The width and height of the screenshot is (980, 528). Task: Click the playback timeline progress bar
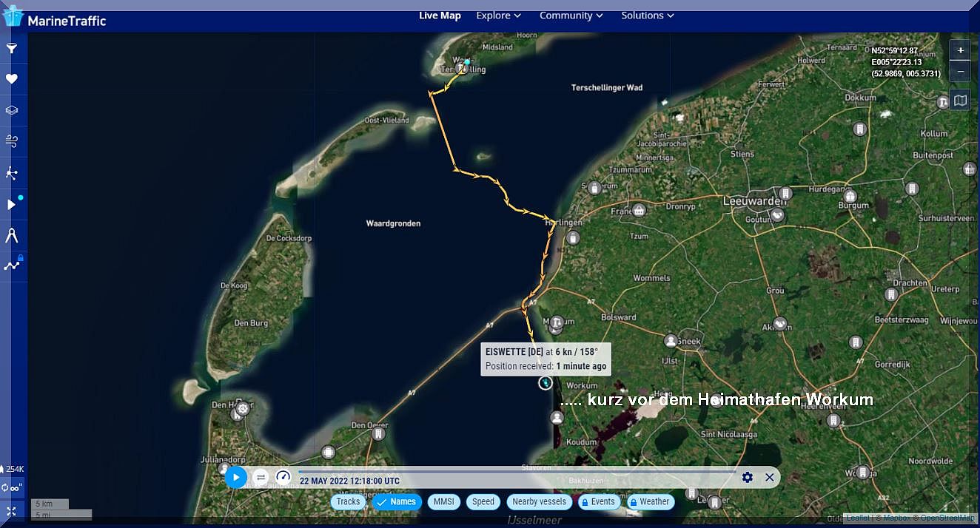518,472
